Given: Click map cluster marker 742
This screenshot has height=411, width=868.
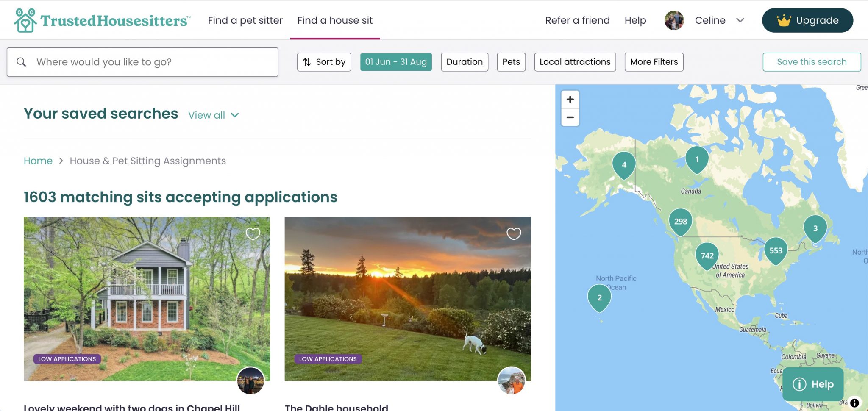Looking at the screenshot, I should [707, 256].
